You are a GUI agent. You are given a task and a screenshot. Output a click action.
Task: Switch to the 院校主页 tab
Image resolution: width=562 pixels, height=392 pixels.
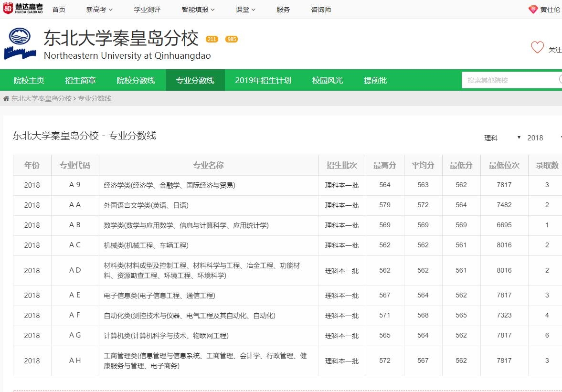29,80
